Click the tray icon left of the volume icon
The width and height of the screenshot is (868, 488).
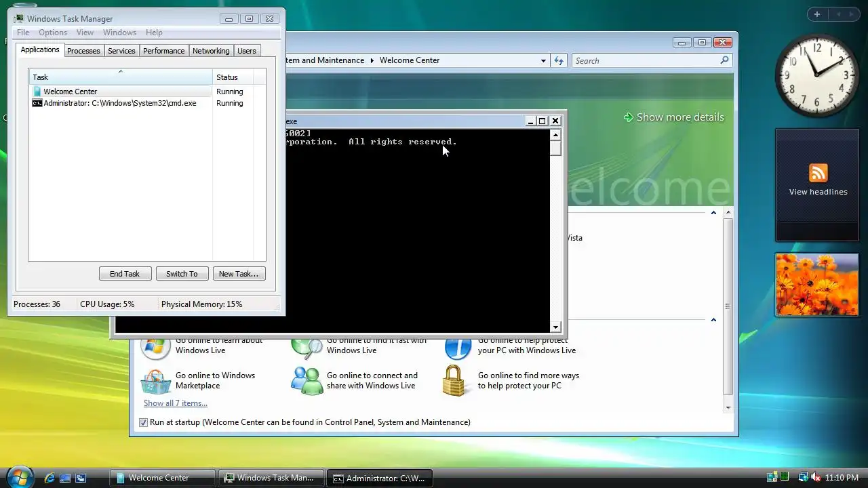coord(804,478)
